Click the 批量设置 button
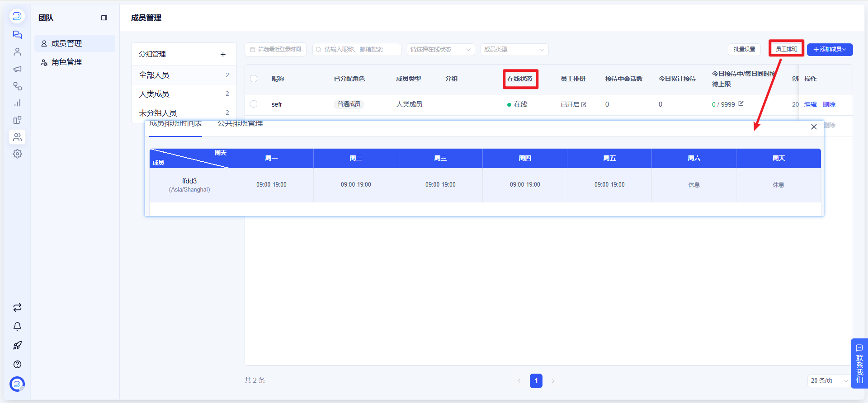868x403 pixels. pyautogui.click(x=744, y=49)
